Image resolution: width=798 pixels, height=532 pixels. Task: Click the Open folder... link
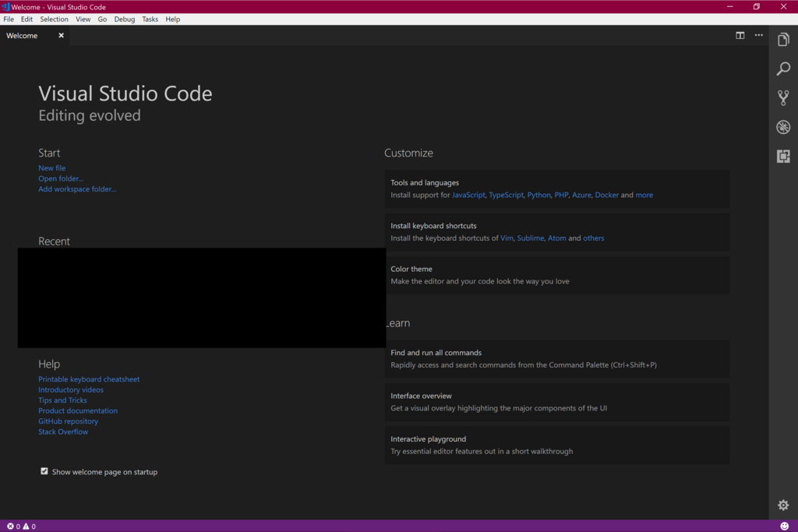click(61, 178)
